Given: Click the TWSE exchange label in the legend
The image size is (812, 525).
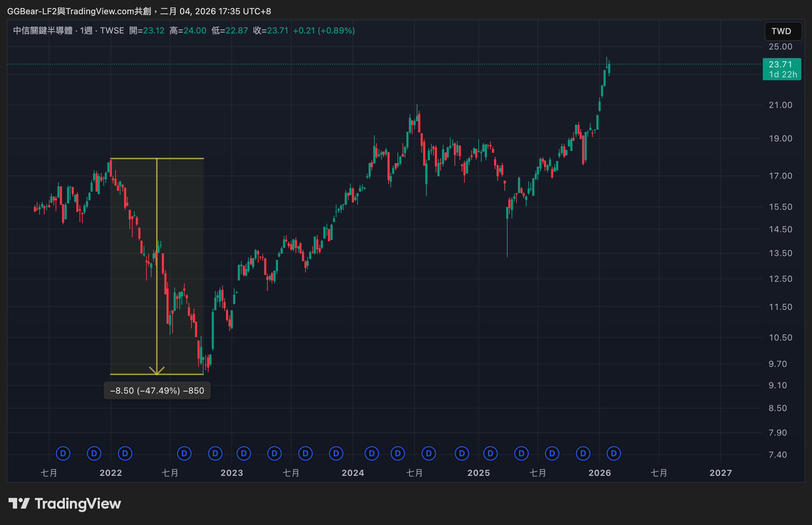Looking at the screenshot, I should coord(112,31).
